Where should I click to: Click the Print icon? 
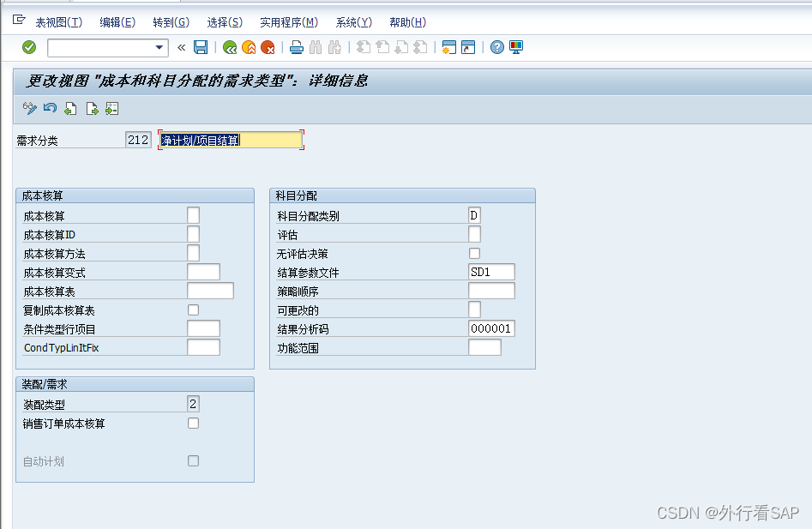click(x=296, y=48)
